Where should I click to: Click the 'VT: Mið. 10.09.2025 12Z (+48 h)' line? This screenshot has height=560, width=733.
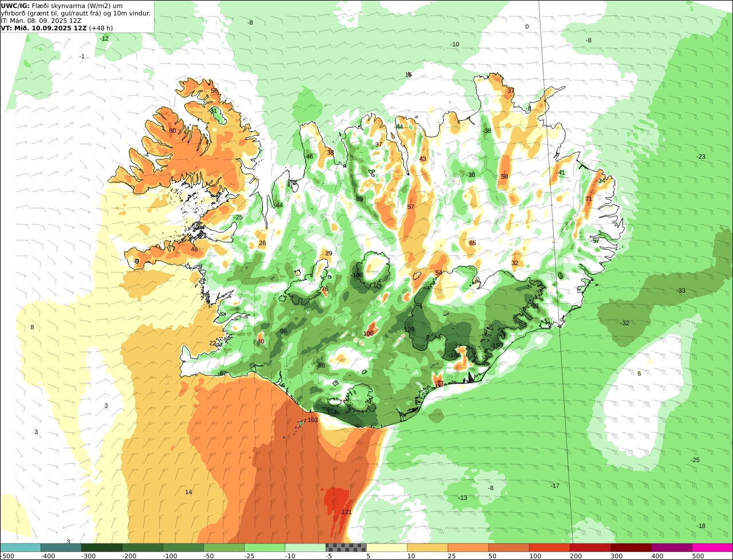[57, 27]
